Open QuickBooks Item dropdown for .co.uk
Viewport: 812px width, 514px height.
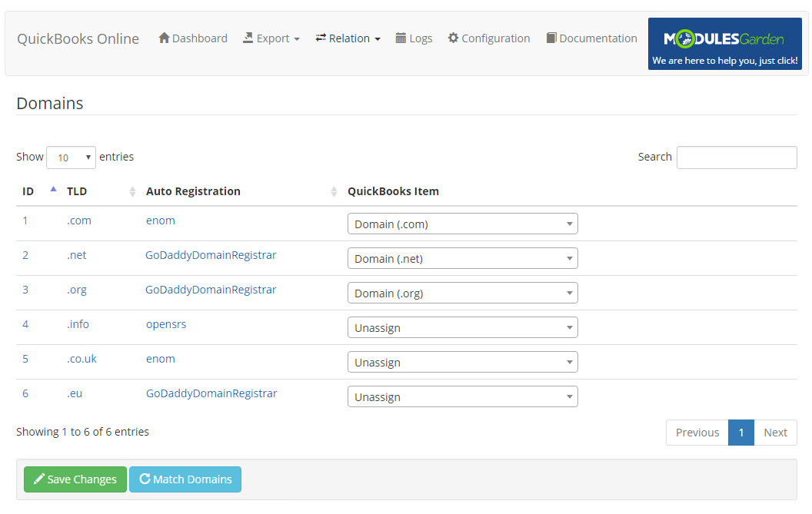[462, 363]
